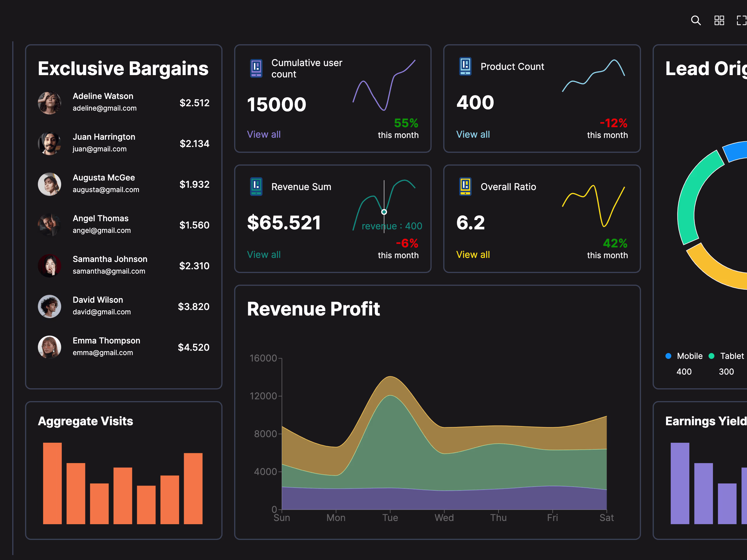Click the revenue sparkline marker point

coord(384,212)
